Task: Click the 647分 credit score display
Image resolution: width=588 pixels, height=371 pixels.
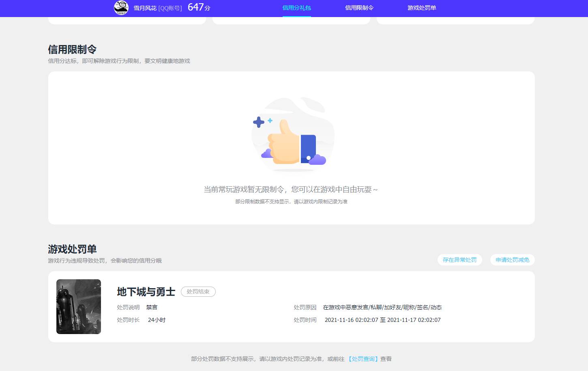Action: click(198, 7)
